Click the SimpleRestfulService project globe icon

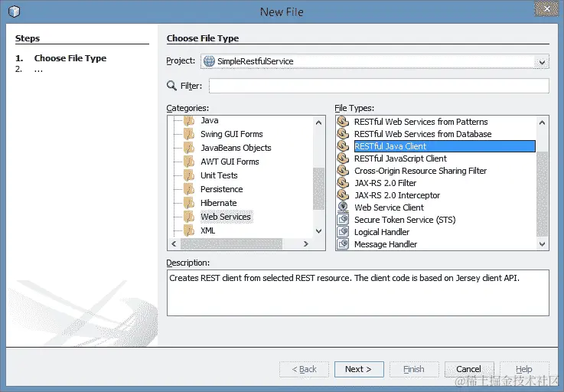click(209, 61)
